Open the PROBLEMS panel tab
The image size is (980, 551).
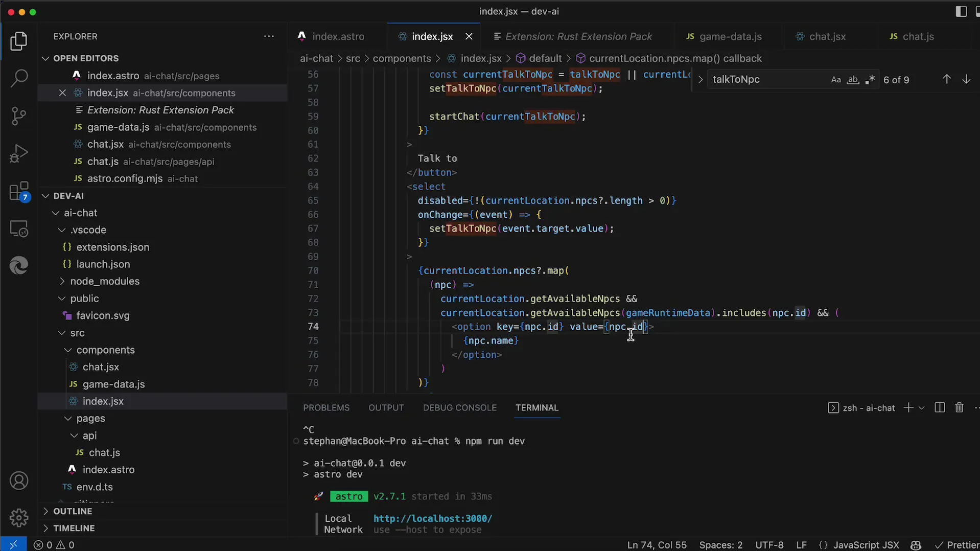[x=326, y=408]
